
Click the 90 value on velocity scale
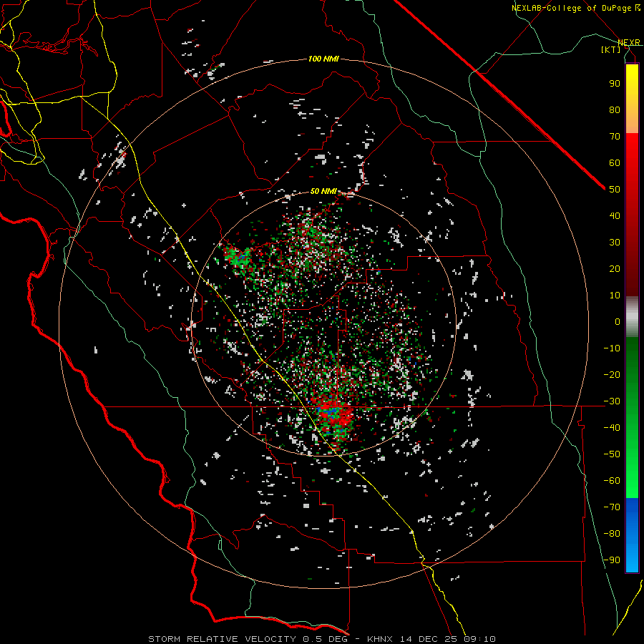tap(615, 84)
